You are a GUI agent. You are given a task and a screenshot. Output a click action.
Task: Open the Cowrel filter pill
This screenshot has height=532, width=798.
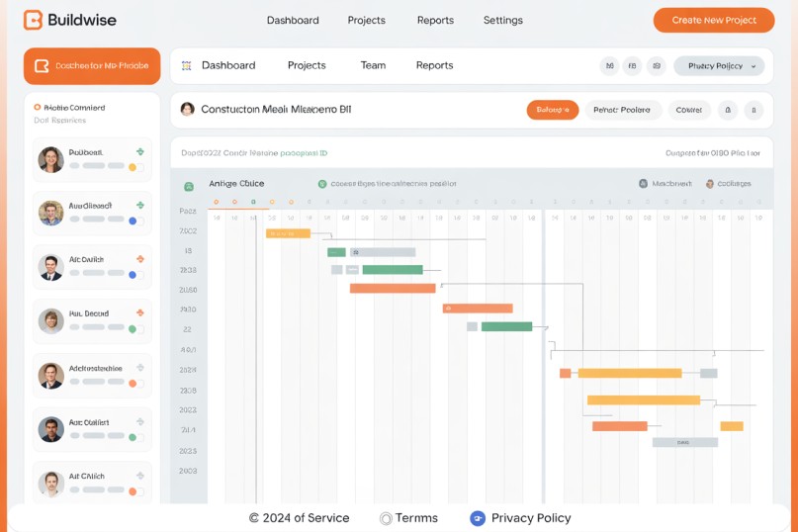(688, 110)
